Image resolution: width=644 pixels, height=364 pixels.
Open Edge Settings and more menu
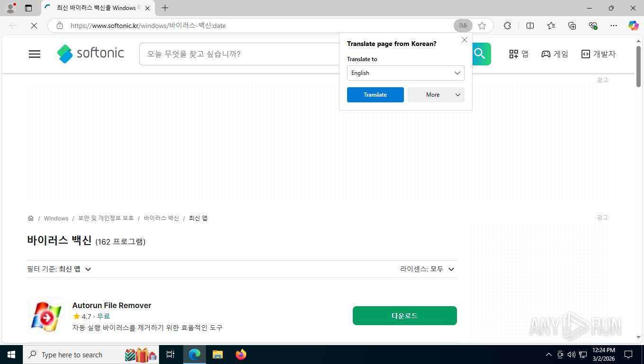coord(614,26)
